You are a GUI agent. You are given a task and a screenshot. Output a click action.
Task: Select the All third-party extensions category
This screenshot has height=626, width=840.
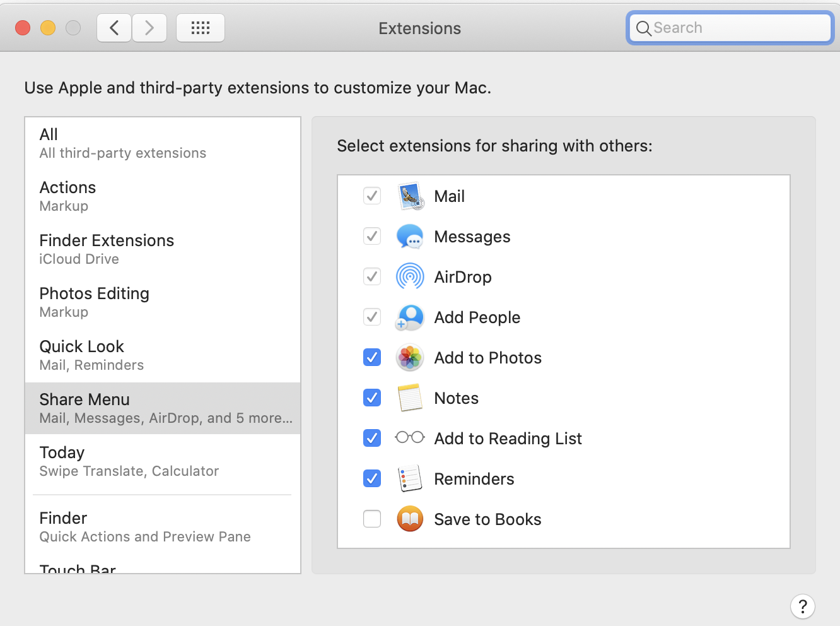click(x=163, y=144)
